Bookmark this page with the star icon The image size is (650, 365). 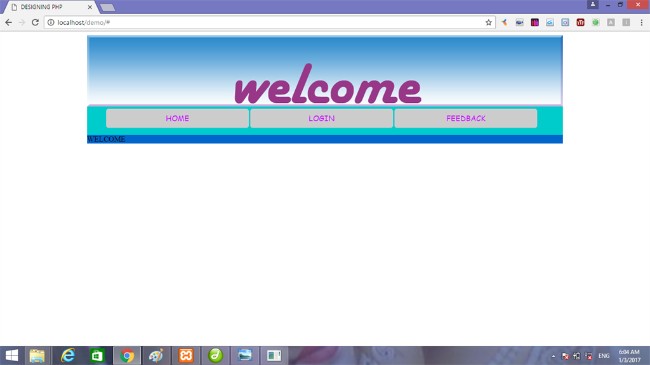pyautogui.click(x=488, y=22)
